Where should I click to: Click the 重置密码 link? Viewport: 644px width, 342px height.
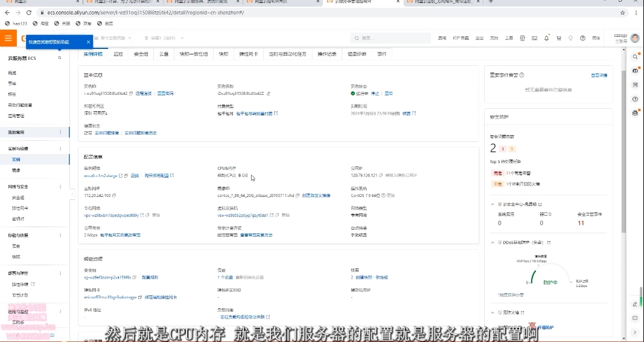165,94
